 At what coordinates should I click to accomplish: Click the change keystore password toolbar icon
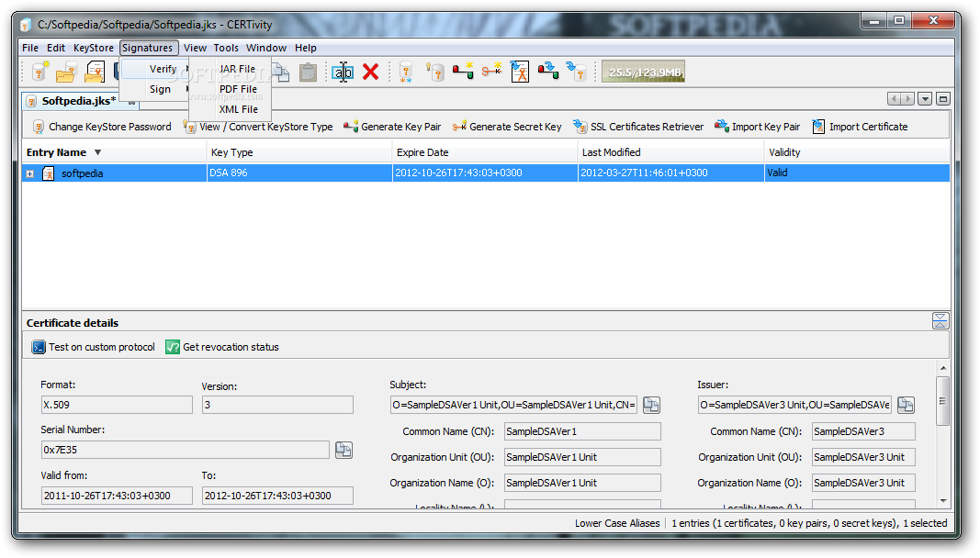pos(406,72)
